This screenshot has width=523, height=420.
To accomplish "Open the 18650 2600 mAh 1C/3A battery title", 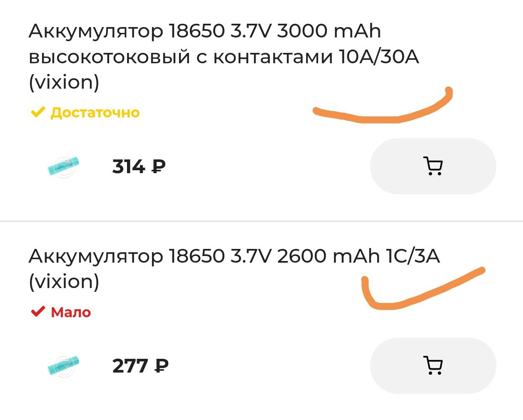I will click(x=234, y=268).
